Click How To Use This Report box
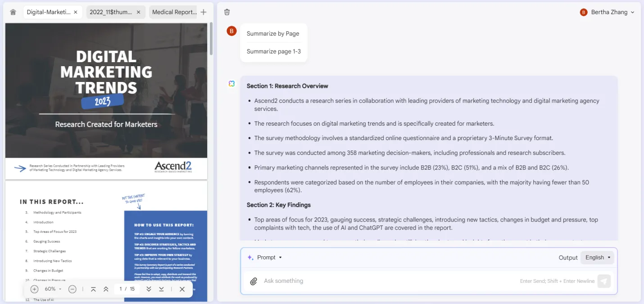This screenshot has height=304, width=644. [x=165, y=256]
